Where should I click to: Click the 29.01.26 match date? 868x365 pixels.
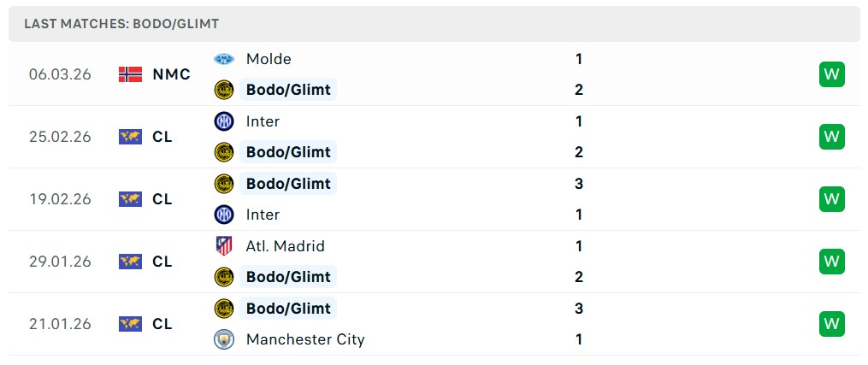pyautogui.click(x=60, y=262)
